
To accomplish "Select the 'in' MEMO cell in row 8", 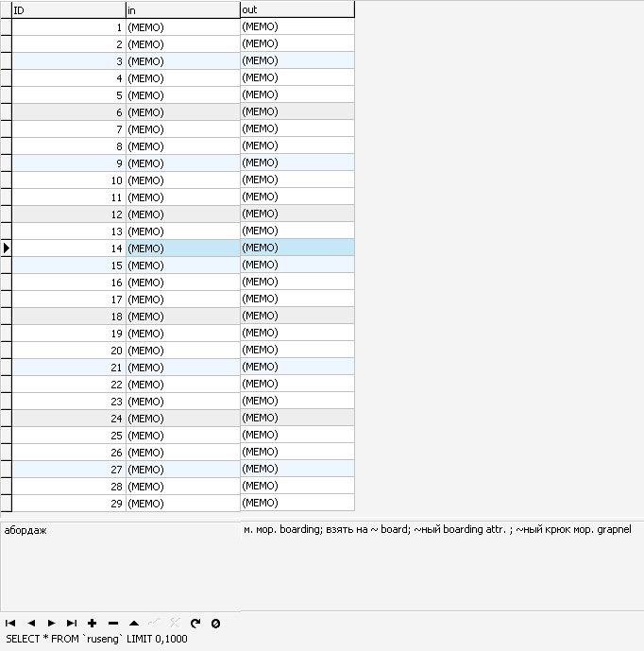I will pyautogui.click(x=183, y=146).
